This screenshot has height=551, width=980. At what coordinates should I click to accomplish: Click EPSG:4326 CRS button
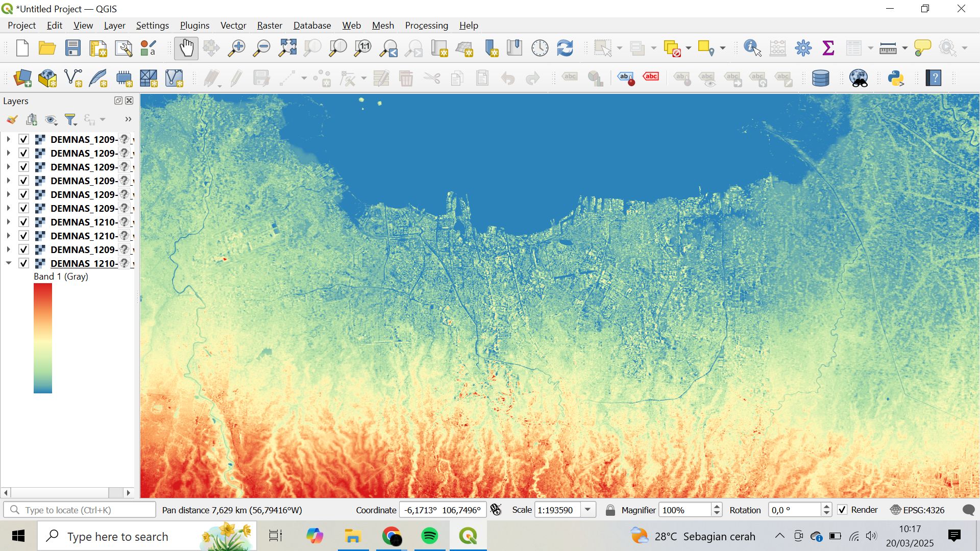[917, 510]
